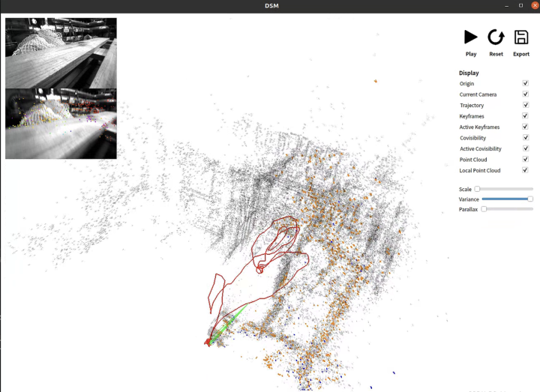Hide the Point Cloud via checkbox
This screenshot has width=540, height=392.
tap(525, 160)
